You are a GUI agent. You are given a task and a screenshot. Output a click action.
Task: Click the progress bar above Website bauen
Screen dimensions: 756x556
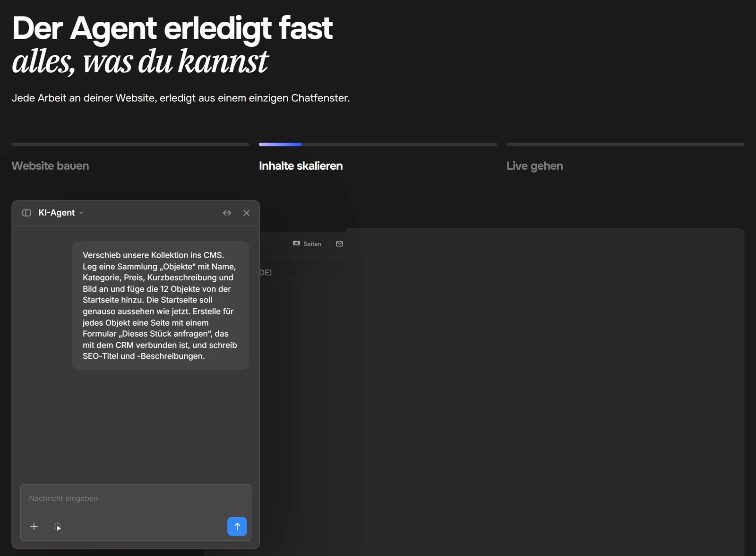pos(130,144)
